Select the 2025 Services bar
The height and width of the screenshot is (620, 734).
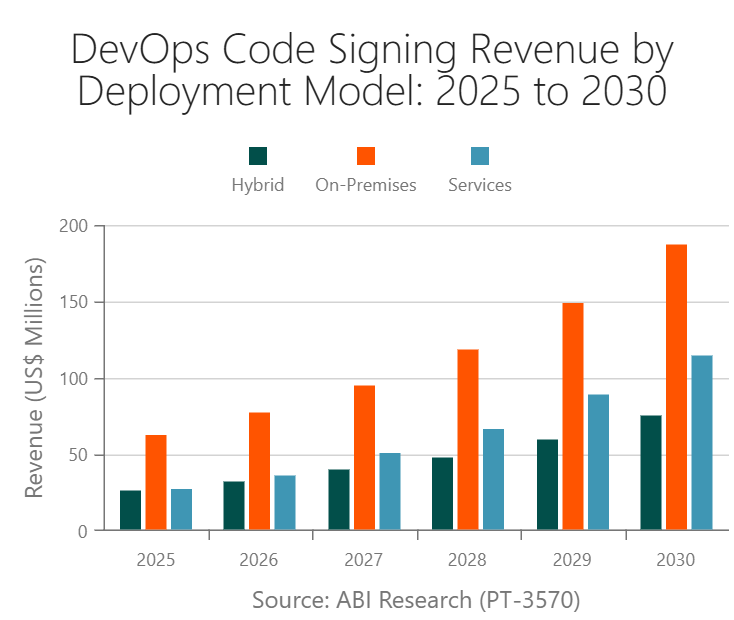pos(182,509)
